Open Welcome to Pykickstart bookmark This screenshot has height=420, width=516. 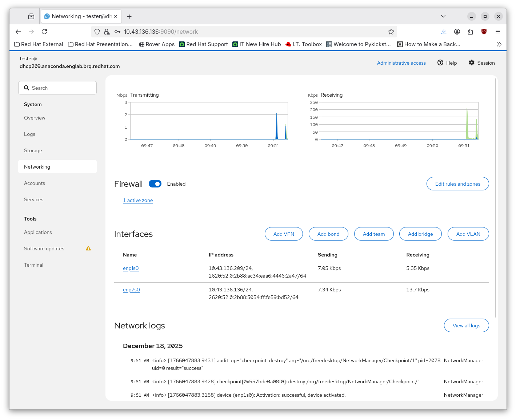pyautogui.click(x=359, y=44)
